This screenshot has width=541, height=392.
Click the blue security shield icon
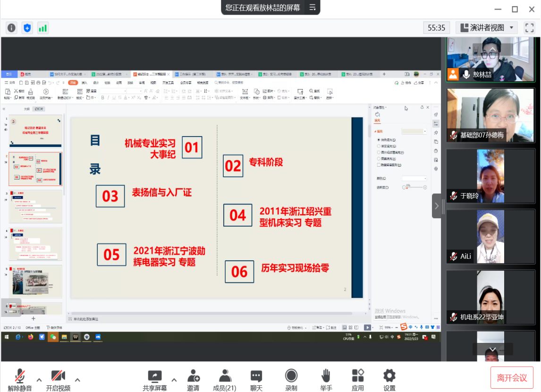(27, 28)
